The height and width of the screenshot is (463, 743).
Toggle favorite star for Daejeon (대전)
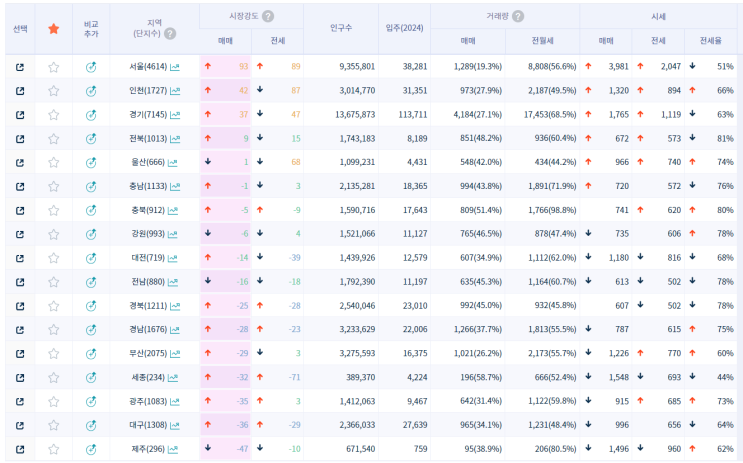(x=54, y=258)
